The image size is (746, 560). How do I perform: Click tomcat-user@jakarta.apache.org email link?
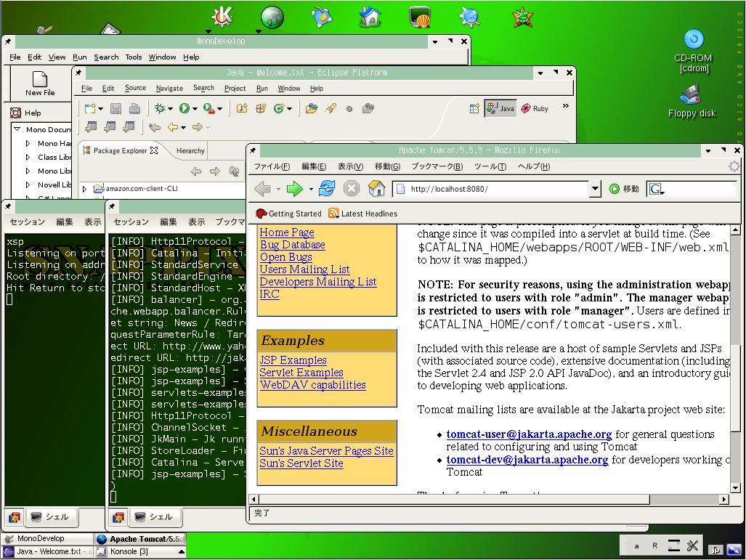point(529,434)
